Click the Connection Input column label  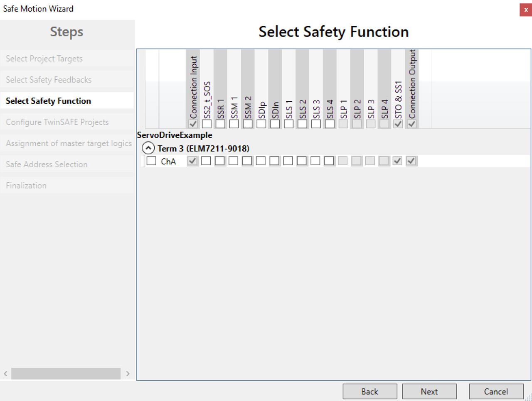pos(193,87)
